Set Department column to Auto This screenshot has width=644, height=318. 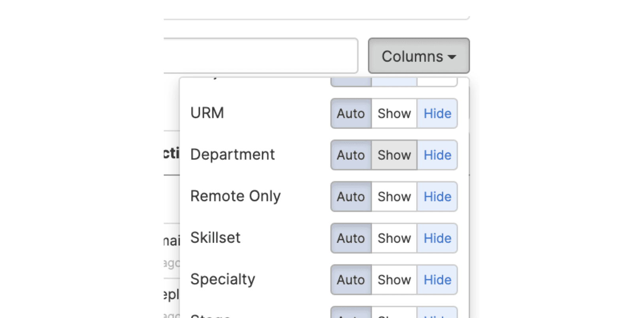pyautogui.click(x=351, y=155)
